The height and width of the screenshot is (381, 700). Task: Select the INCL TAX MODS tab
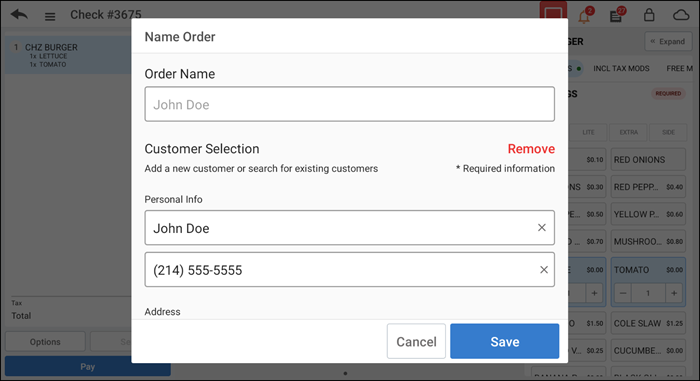(621, 68)
